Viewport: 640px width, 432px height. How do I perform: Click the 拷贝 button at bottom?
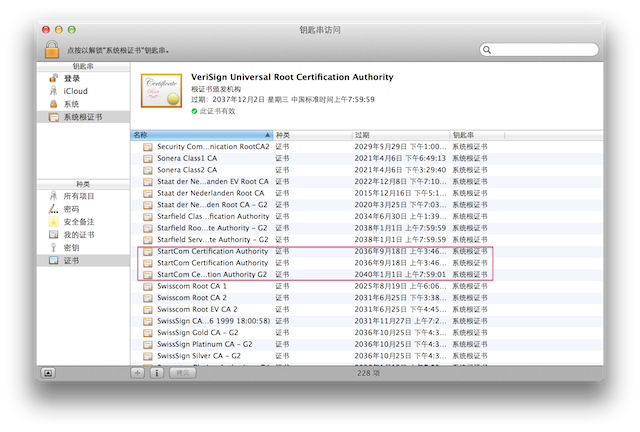click(182, 373)
